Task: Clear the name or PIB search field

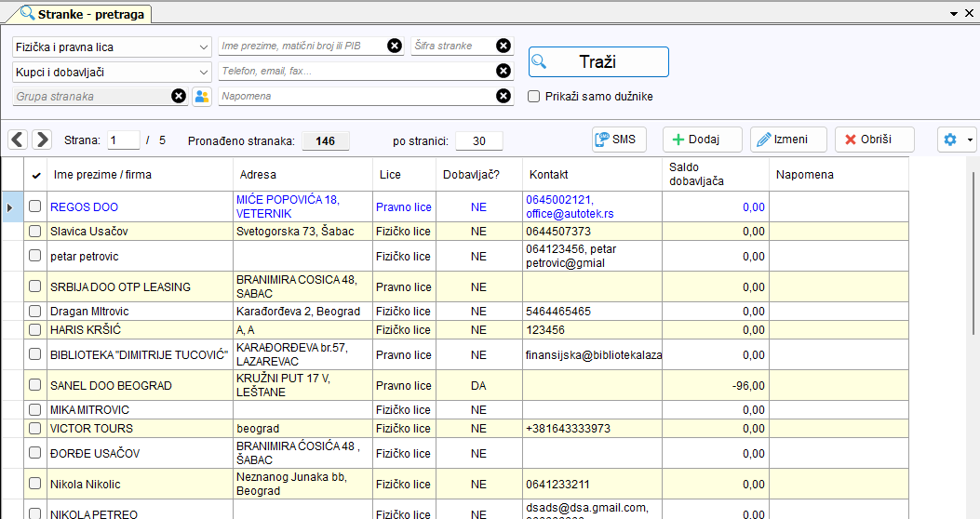Action: click(x=395, y=46)
